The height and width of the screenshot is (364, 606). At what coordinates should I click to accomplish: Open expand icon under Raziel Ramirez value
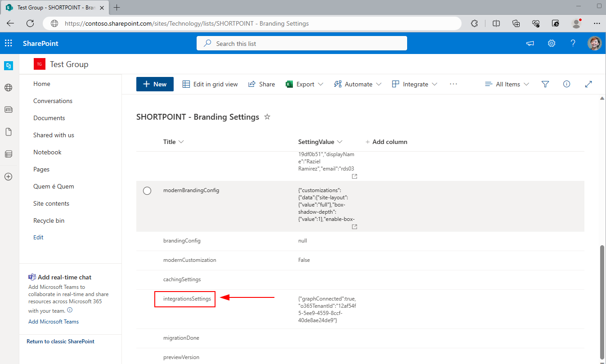tap(355, 176)
